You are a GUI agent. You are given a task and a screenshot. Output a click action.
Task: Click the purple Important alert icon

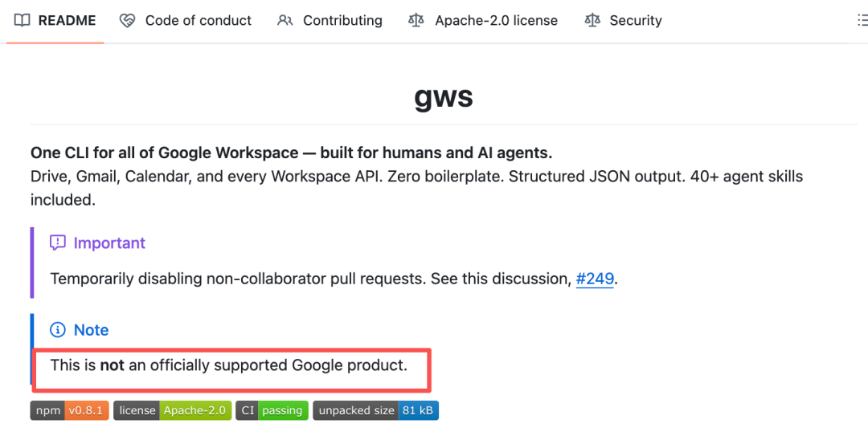click(58, 242)
